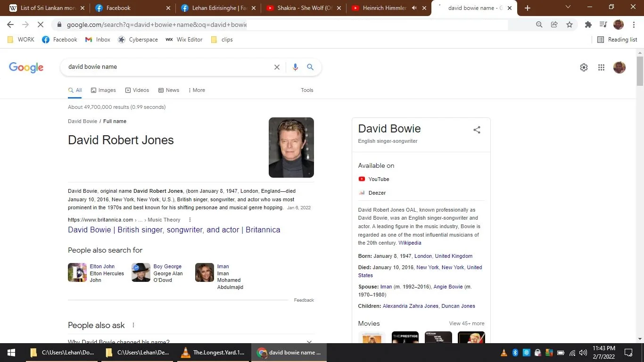This screenshot has height=362, width=644.
Task: Open the WORK bookmarks folder
Action: tap(21, 40)
